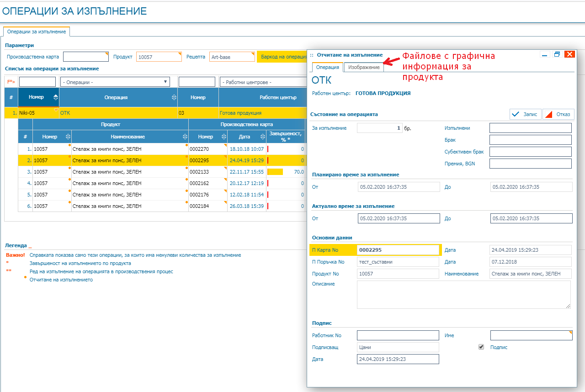Open the Име lookup field in Подпис section

[x=531, y=335]
